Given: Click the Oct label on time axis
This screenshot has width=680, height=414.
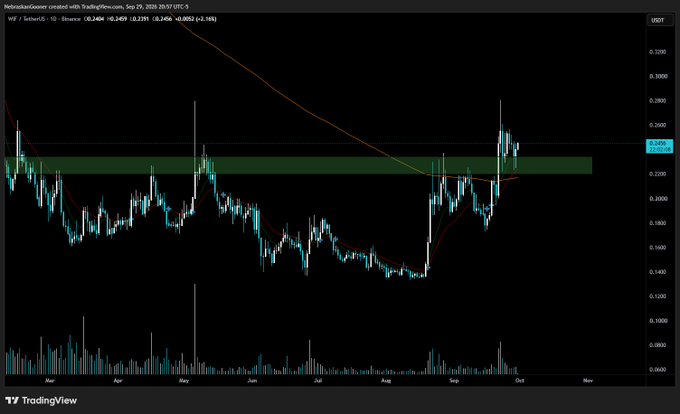Looking at the screenshot, I should coord(520,381).
